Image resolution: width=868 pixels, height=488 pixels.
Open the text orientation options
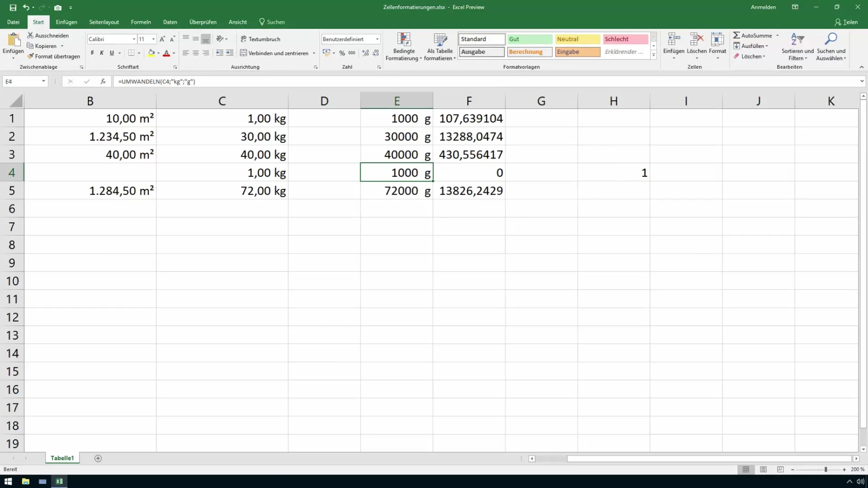coord(222,39)
